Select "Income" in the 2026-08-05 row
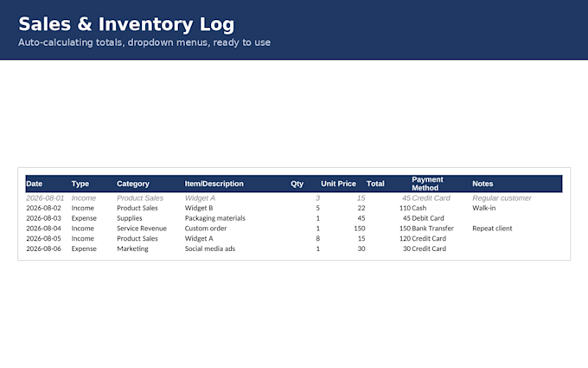 click(83, 238)
